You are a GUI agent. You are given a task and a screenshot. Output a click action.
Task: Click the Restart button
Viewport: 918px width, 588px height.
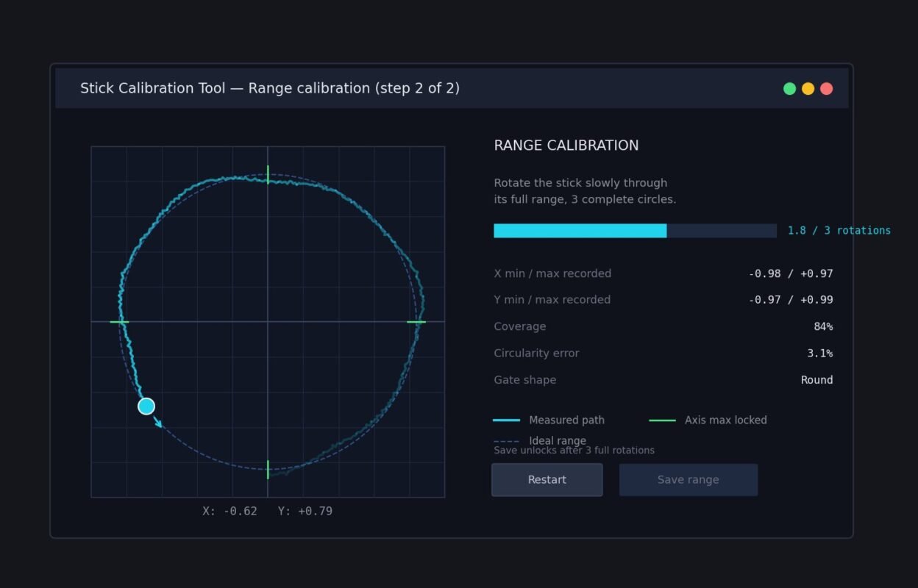point(547,480)
